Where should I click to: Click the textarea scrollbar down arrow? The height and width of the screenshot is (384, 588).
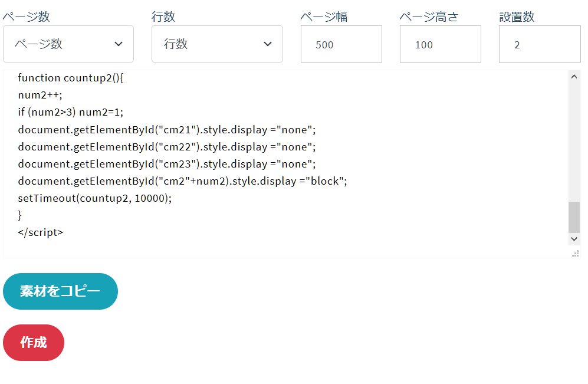pyautogui.click(x=574, y=239)
